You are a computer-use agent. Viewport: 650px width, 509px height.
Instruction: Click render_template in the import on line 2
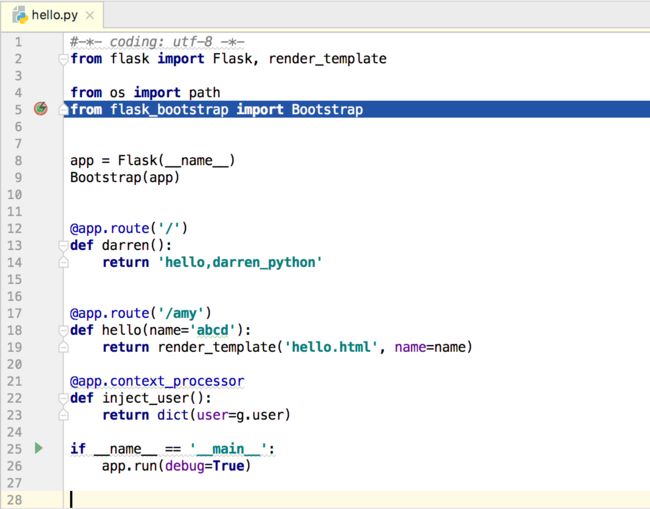(327, 59)
